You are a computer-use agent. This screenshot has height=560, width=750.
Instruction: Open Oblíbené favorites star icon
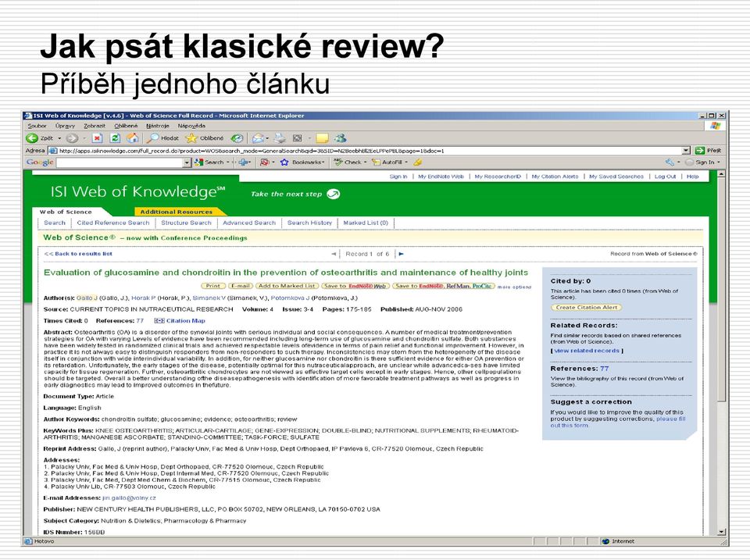click(205, 138)
